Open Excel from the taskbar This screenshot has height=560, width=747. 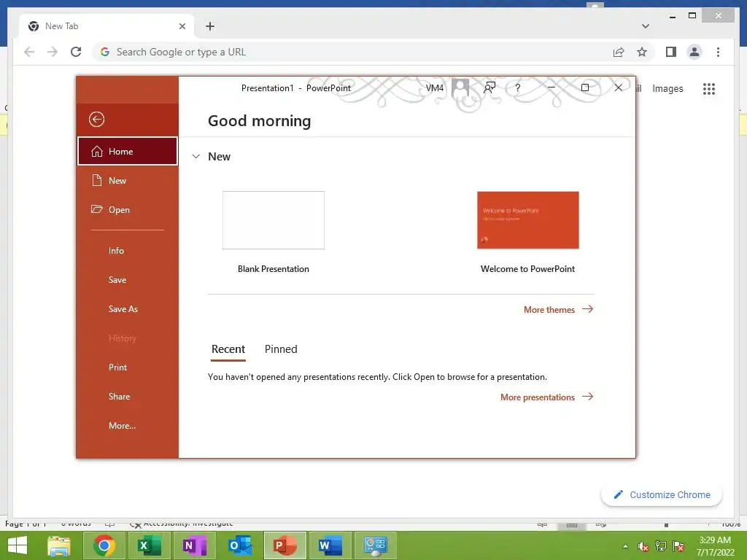149,545
